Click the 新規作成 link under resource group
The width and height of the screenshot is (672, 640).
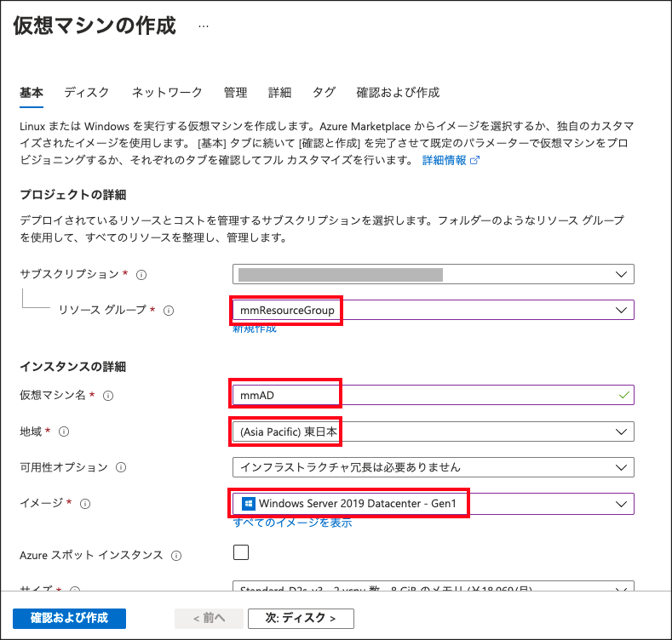pos(255,329)
